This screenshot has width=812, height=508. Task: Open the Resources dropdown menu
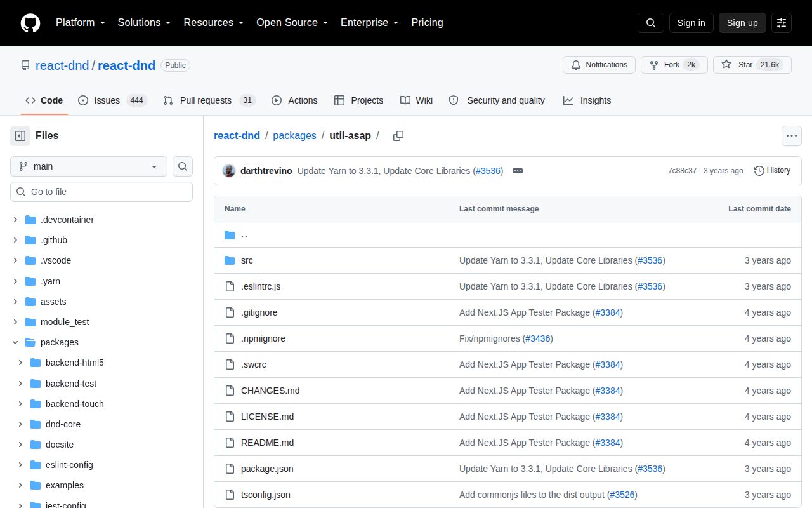click(x=214, y=23)
